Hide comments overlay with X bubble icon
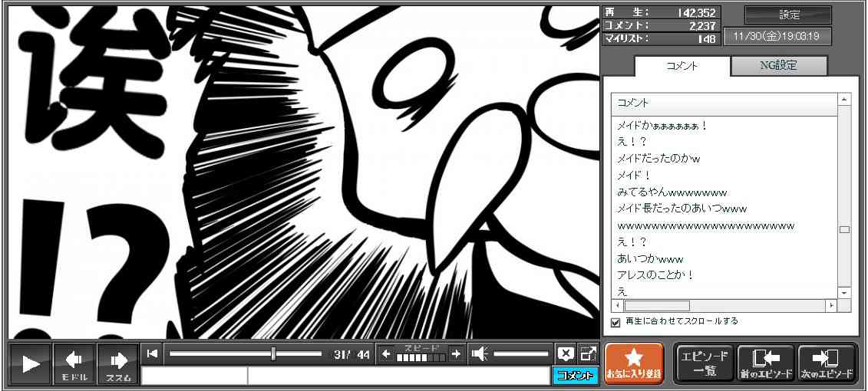Screen dimensions: 868x391 [566, 353]
